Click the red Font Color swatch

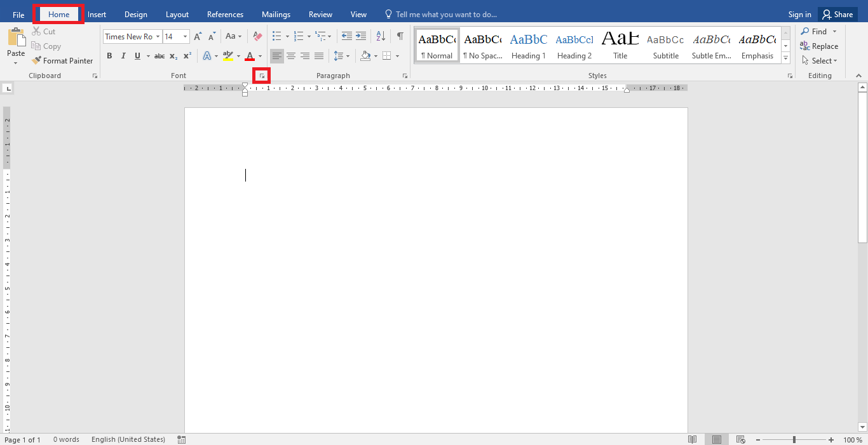tap(250, 56)
